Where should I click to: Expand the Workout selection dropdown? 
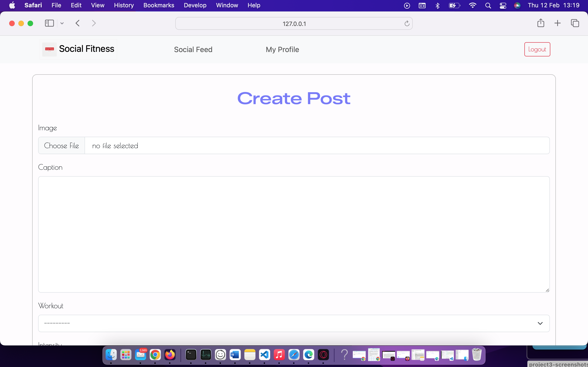click(x=294, y=323)
